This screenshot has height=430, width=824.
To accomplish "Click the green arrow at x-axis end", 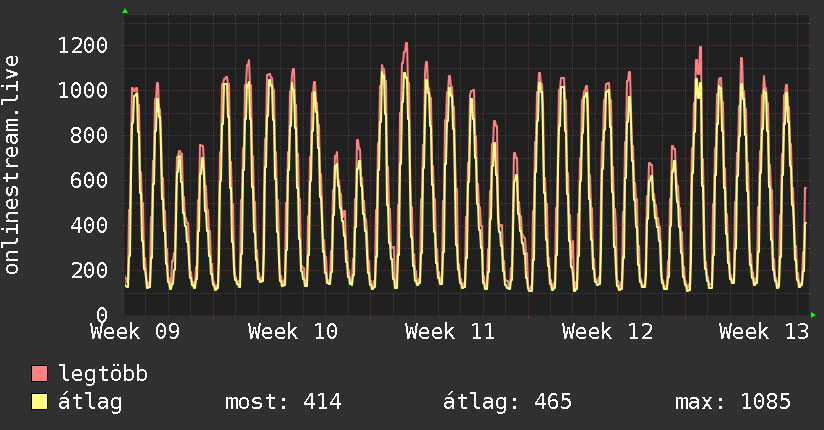I will tap(813, 315).
